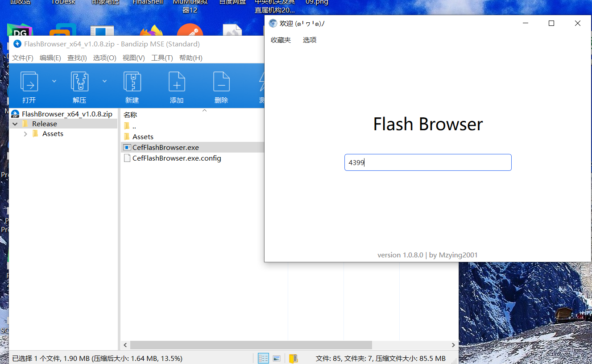Open the 选项(O) menu in Bandizip

click(104, 58)
